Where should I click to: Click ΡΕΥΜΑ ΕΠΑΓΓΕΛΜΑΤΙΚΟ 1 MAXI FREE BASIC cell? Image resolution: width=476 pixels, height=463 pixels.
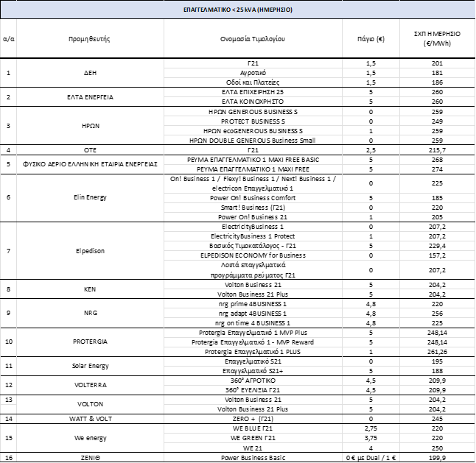(253, 160)
